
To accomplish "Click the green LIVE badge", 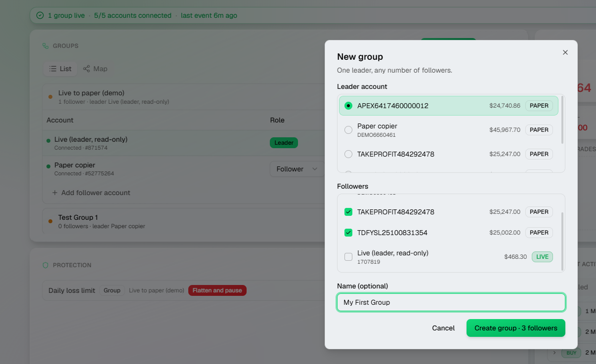I will [542, 257].
